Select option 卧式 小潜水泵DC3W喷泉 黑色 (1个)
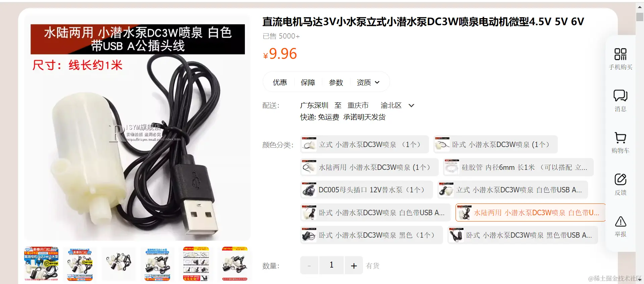Screen dimensions: 644x284 [x=372, y=235]
